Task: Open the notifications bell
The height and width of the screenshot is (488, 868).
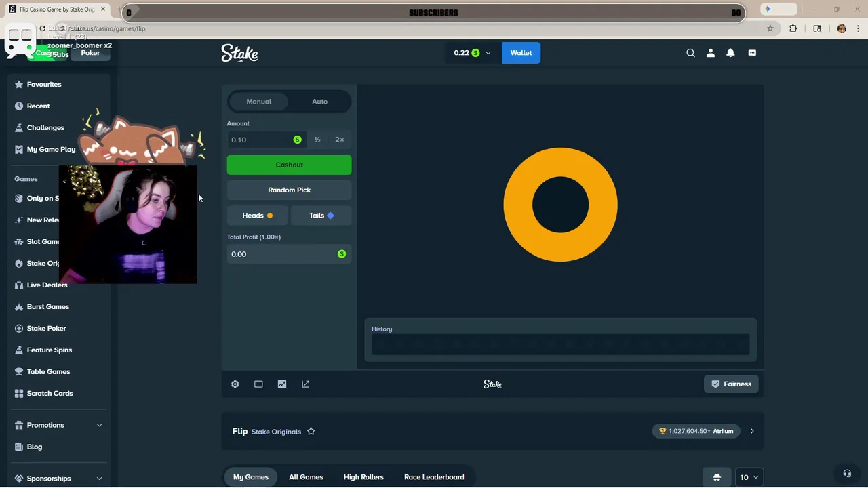Action: [730, 53]
